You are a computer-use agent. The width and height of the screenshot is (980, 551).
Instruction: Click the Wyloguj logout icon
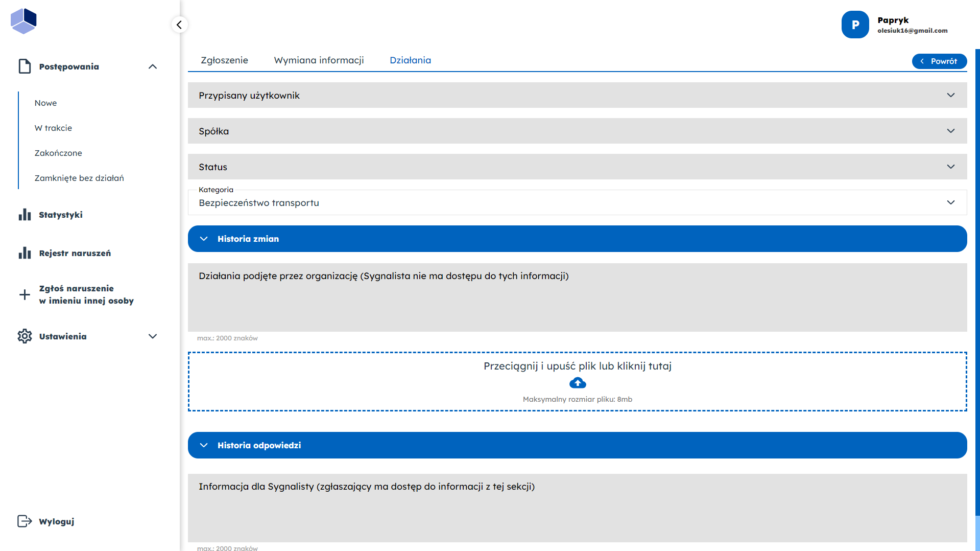coord(25,521)
